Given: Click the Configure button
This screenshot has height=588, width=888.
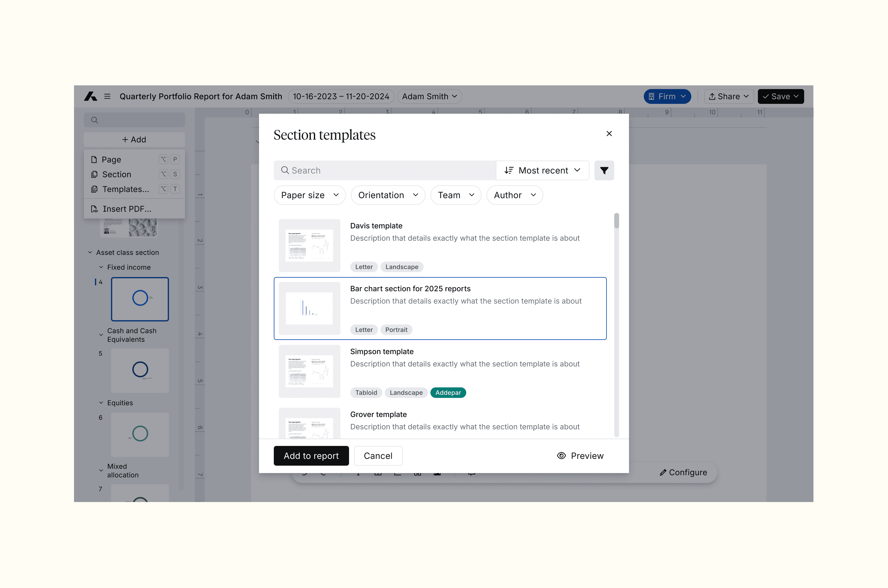Looking at the screenshot, I should (x=684, y=472).
